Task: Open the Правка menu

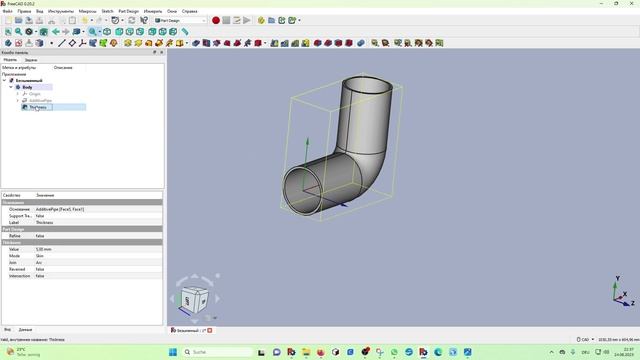Action: tap(24, 11)
